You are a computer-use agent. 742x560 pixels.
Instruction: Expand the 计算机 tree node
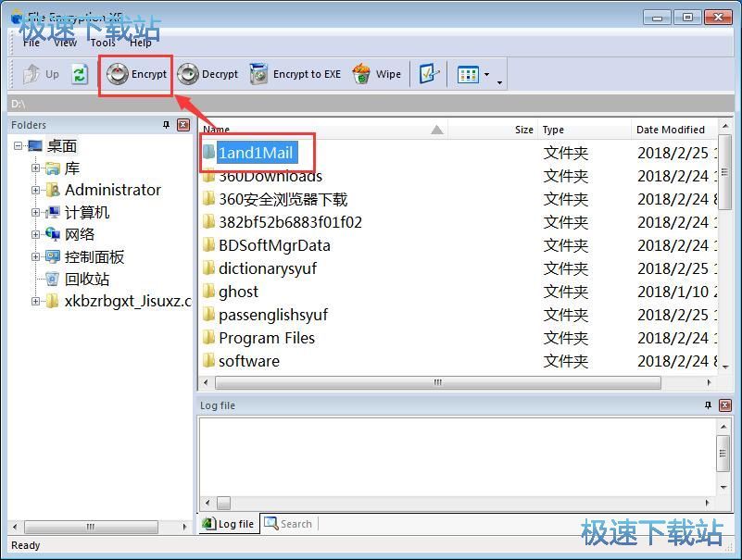click(36, 212)
